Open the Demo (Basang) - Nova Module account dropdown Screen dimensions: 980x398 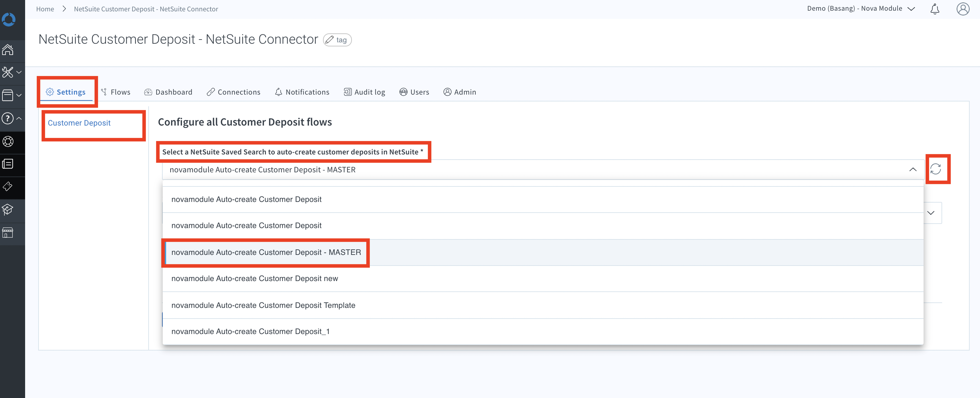[x=861, y=8]
